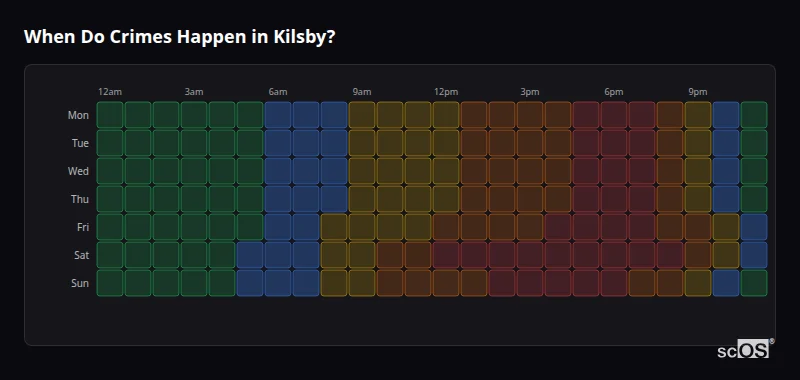Click the 'When Do Crimes Happen in Kilsby?' heading
Viewport: 800px width, 380px height.
180,37
